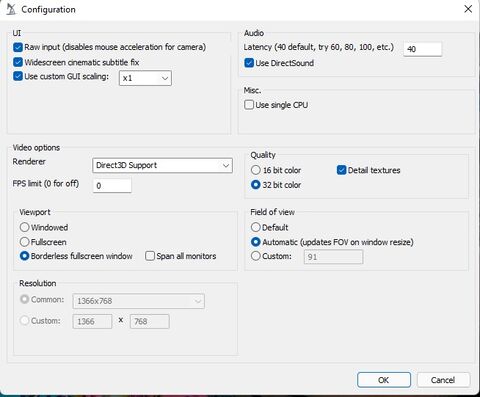Toggle Widescreen cinematic subtitle fix

(x=18, y=62)
